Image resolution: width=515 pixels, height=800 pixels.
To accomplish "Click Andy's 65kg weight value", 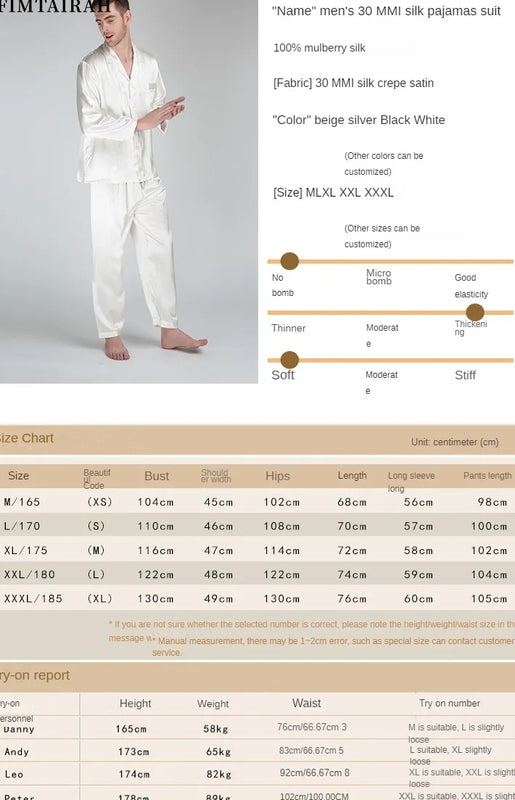I will [x=218, y=752].
